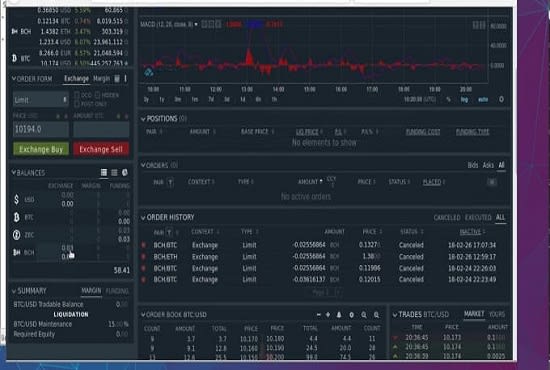The height and width of the screenshot is (370, 550).
Task: Enable the POST ONLY checkbox
Action: click(77, 104)
